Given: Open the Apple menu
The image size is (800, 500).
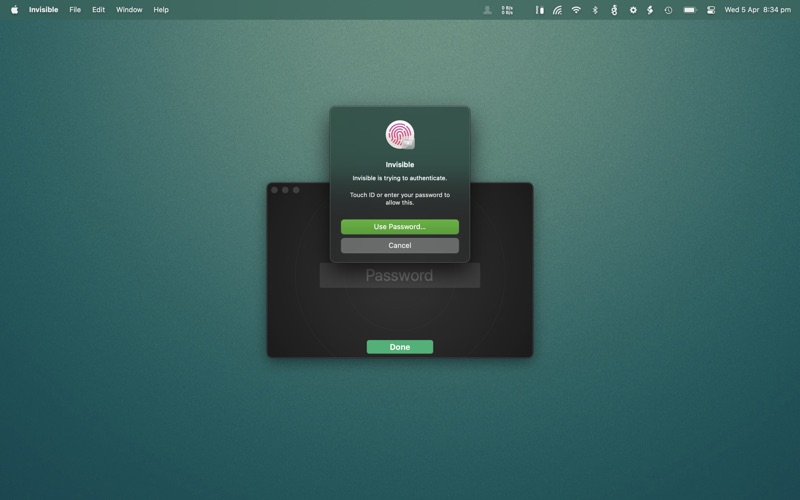Looking at the screenshot, I should click(x=14, y=10).
